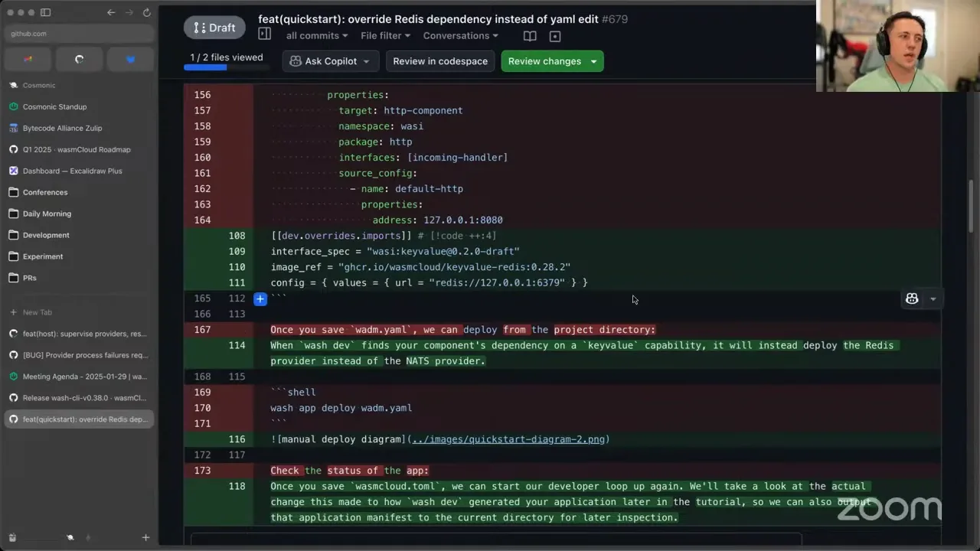Click deleted line number 156
This screenshot has width=980, height=551.
(x=202, y=95)
